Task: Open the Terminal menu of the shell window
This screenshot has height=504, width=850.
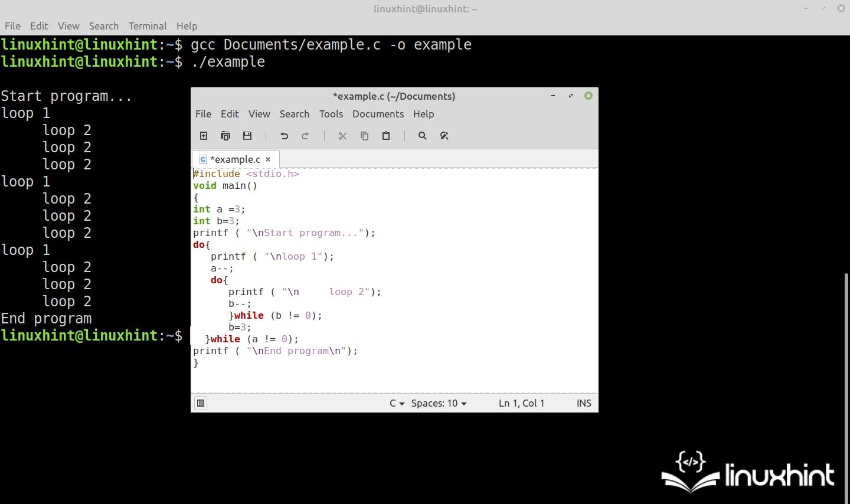Action: point(148,26)
